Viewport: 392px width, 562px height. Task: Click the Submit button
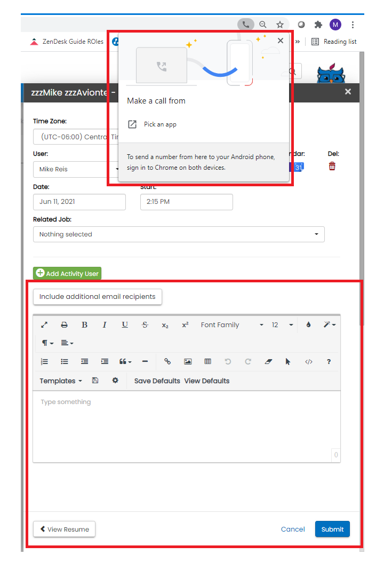point(332,529)
